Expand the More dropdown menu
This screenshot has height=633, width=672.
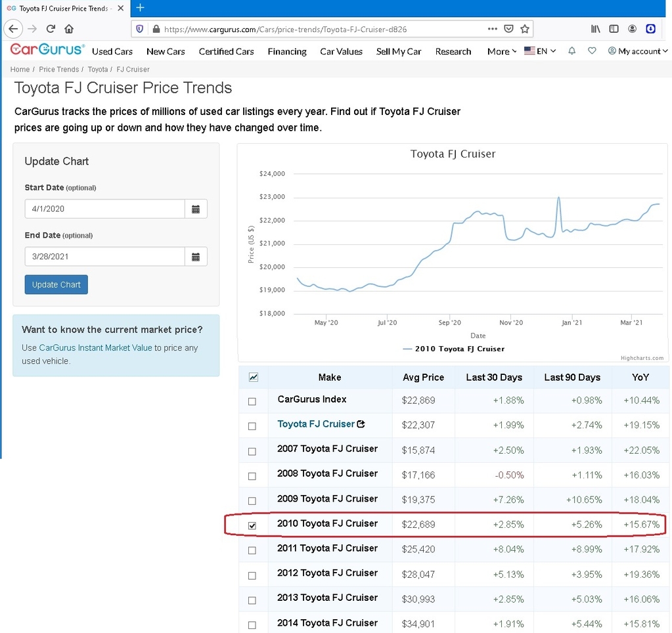tap(502, 51)
